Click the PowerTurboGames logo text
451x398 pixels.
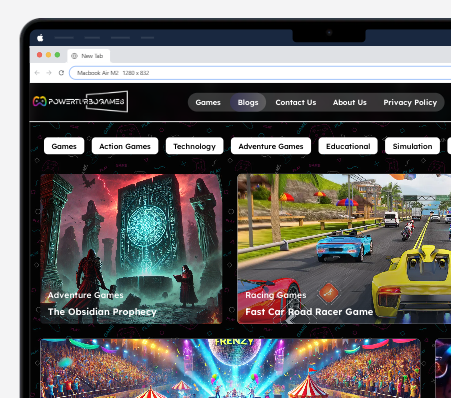click(87, 101)
